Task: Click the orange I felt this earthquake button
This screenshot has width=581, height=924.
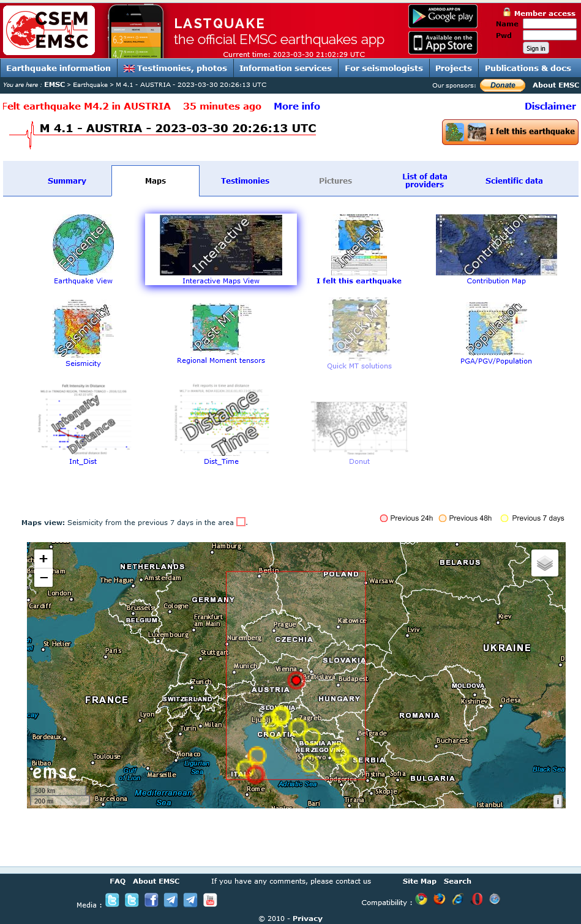Action: pos(510,132)
